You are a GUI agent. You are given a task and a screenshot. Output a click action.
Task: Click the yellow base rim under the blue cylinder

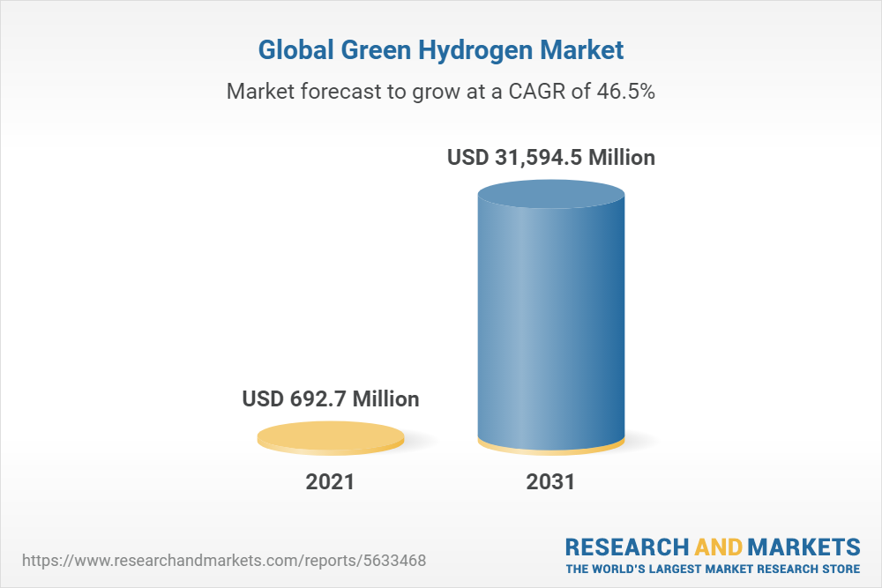pyautogui.click(x=550, y=450)
